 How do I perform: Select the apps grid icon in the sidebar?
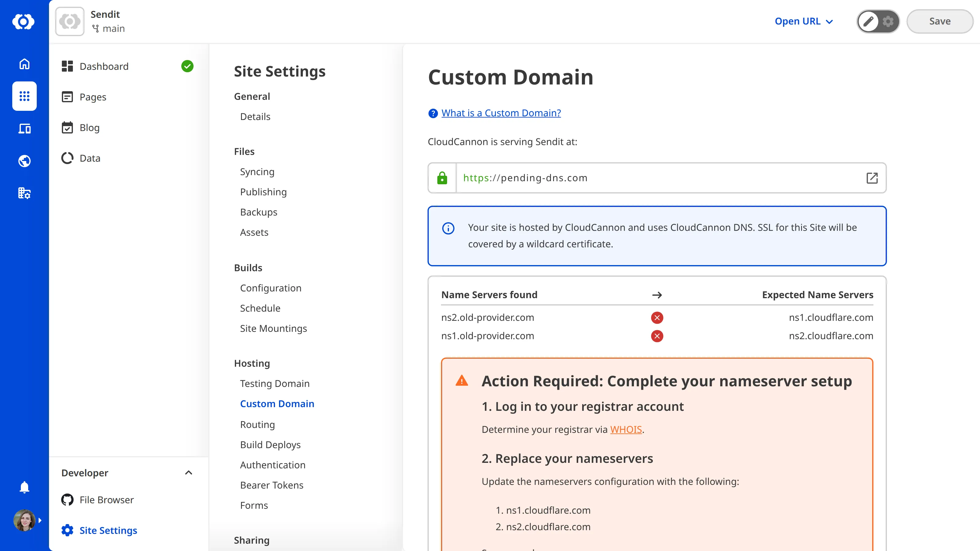[24, 96]
